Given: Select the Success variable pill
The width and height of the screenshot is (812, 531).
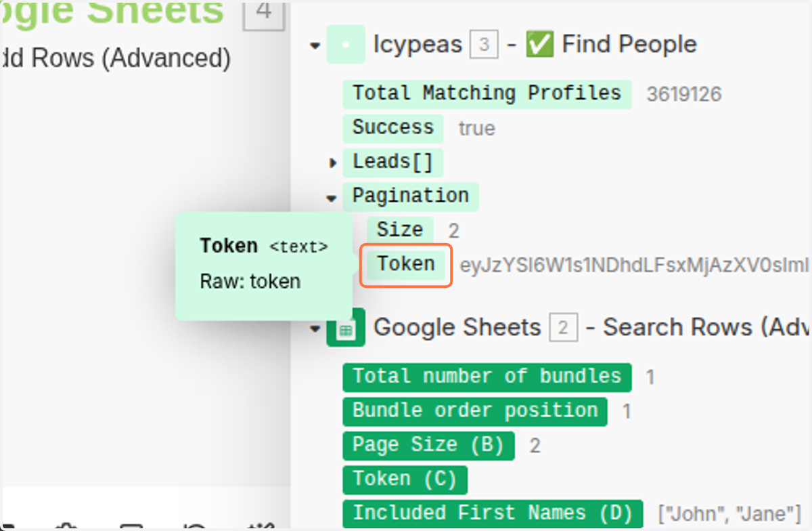Looking at the screenshot, I should click(x=393, y=128).
